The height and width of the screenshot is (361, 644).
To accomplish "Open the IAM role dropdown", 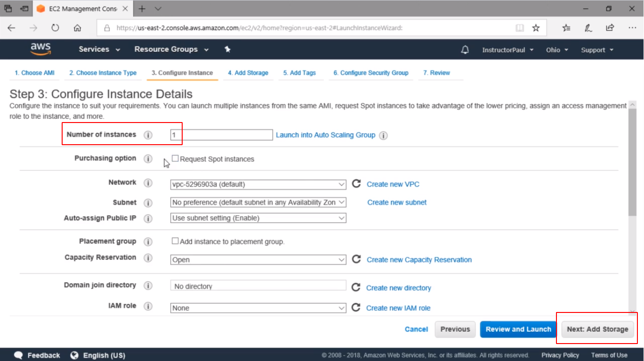I will pyautogui.click(x=258, y=308).
